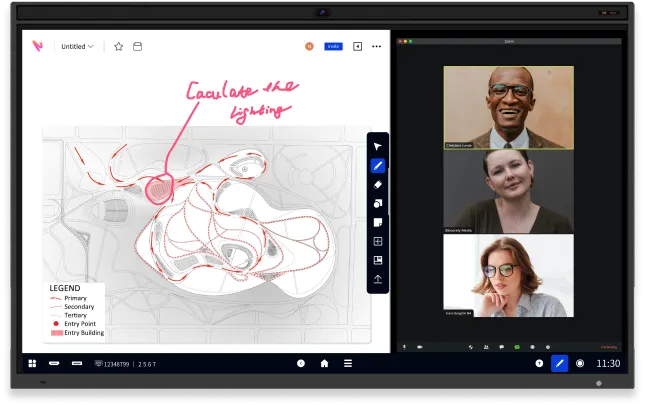
Task: Click the 11:30 clock
Action: 608,363
